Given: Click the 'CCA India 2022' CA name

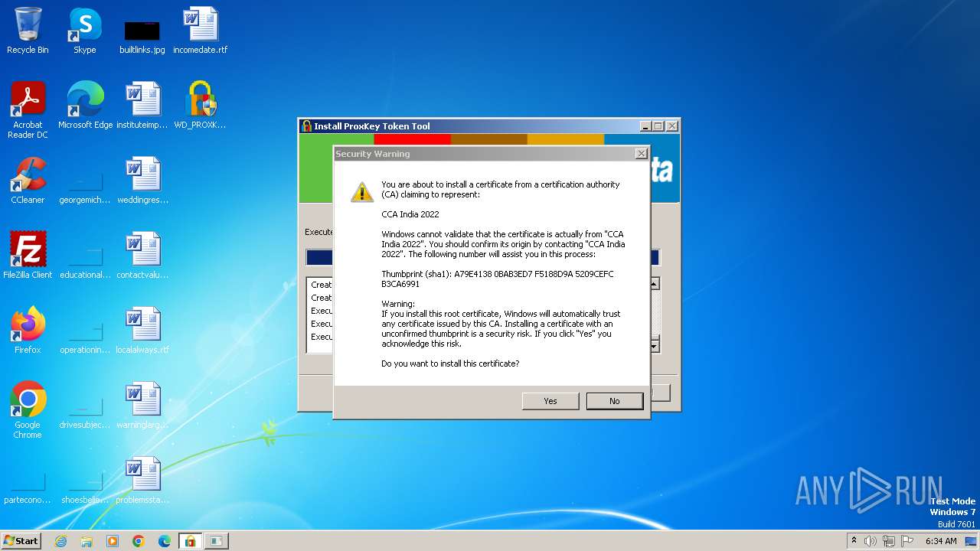Looking at the screenshot, I should (410, 214).
